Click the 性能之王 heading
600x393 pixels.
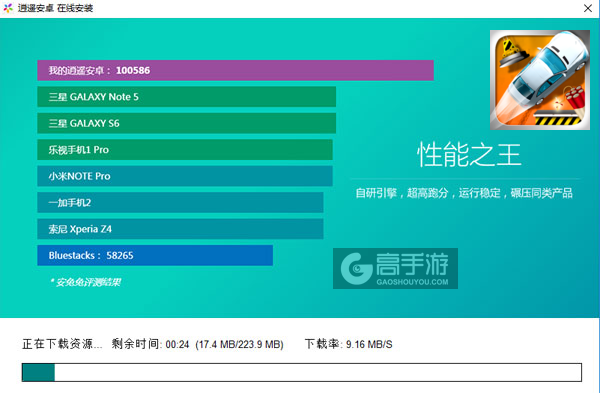469,155
